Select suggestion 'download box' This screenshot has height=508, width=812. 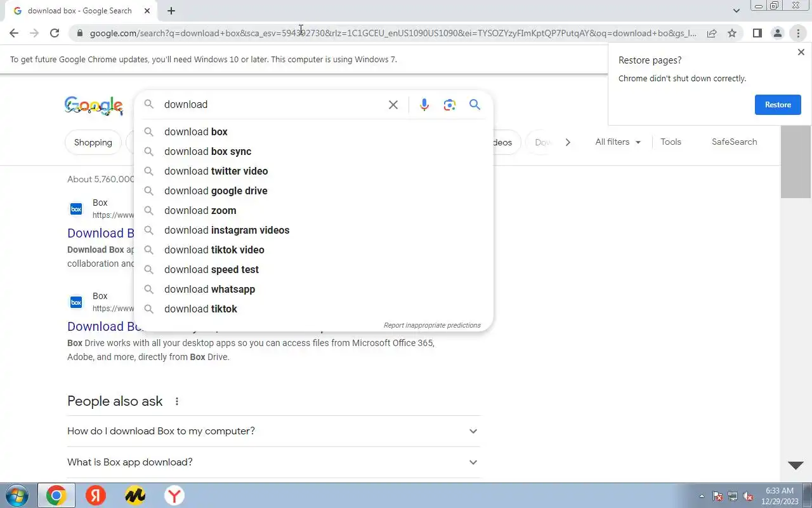[313, 131]
